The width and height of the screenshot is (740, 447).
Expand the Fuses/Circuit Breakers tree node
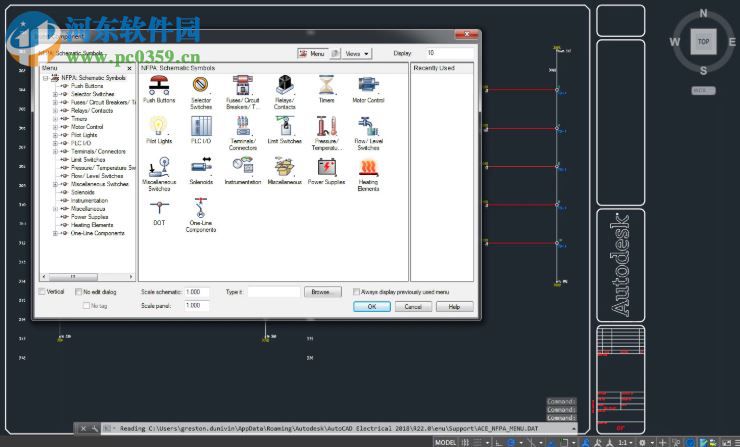click(55, 102)
